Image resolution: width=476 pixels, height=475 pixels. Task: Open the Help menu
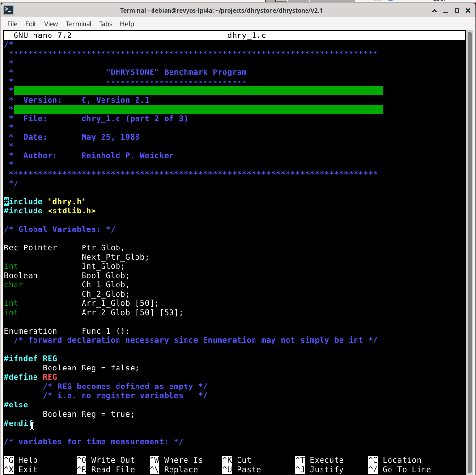pyautogui.click(x=127, y=24)
